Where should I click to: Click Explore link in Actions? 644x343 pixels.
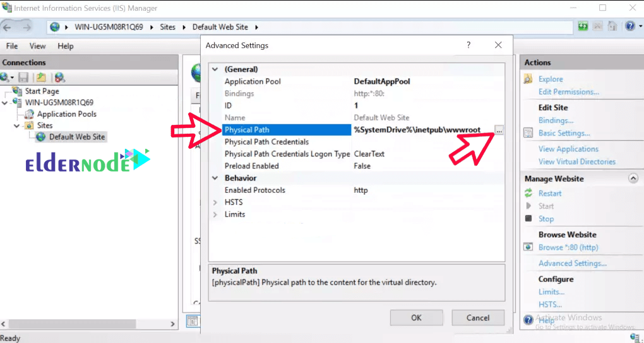(551, 79)
